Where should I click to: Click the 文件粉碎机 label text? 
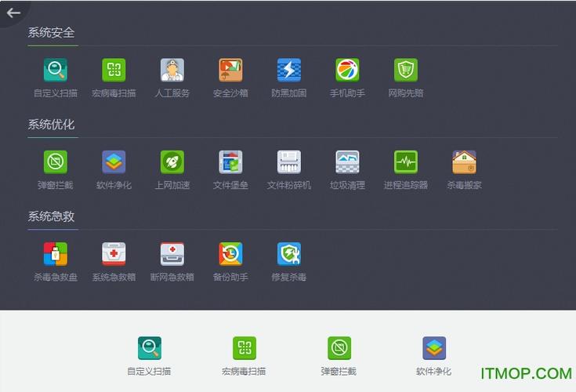(x=289, y=185)
